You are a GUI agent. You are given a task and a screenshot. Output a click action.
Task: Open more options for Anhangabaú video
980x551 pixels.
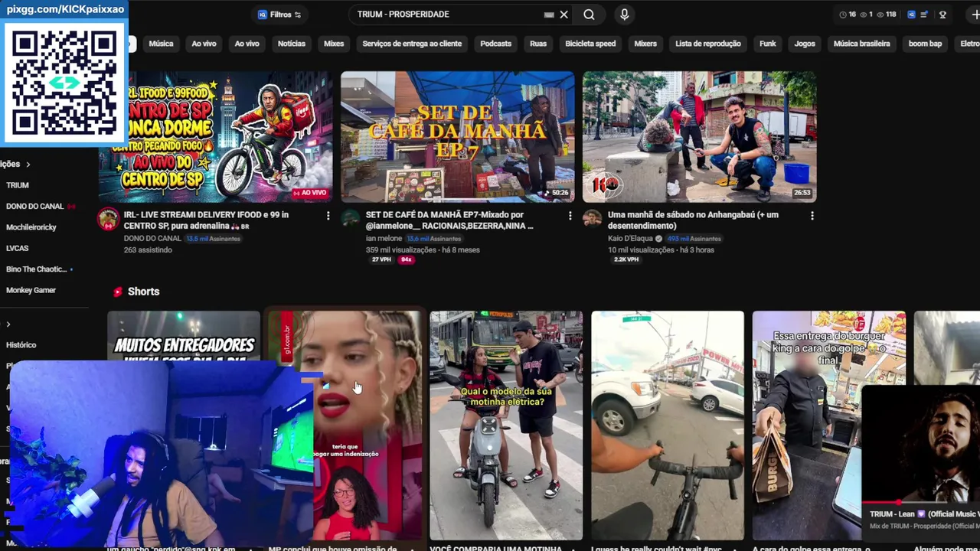point(812,216)
